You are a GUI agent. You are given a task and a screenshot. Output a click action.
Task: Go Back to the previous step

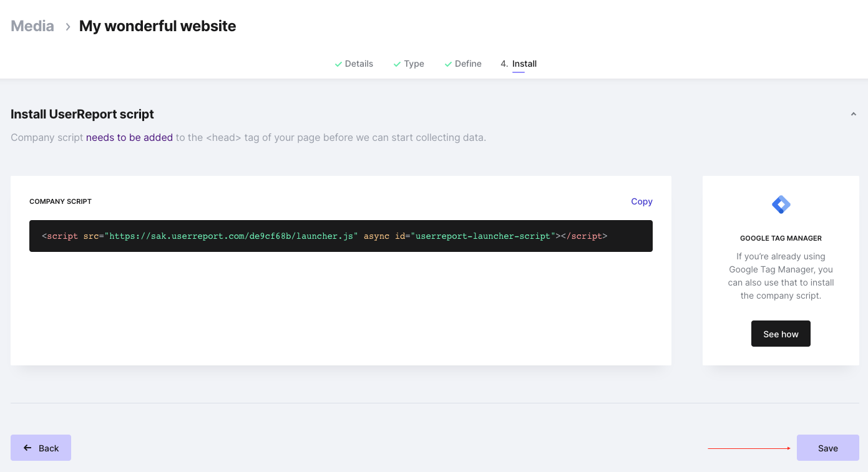[41, 448]
